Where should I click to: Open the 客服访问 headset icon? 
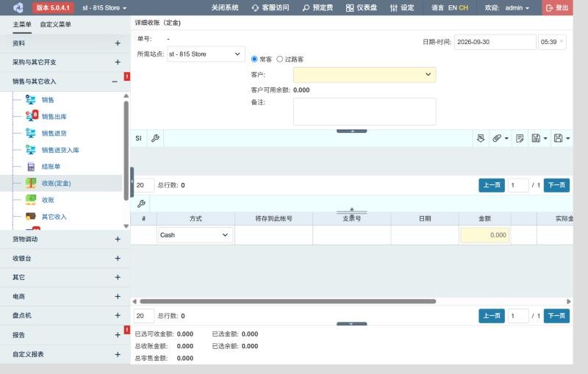(255, 8)
